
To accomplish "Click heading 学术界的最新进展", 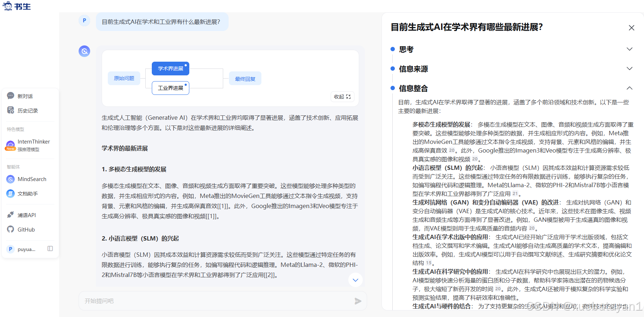I will point(125,148).
